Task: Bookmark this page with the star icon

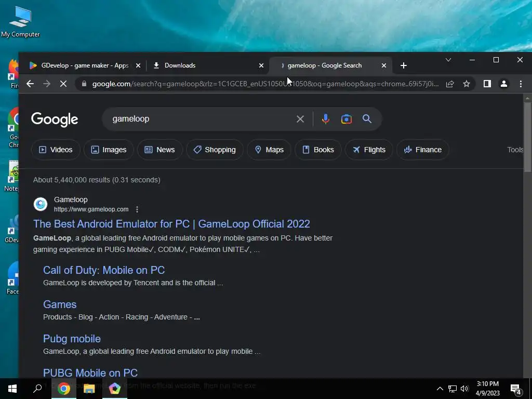Action: (467, 84)
